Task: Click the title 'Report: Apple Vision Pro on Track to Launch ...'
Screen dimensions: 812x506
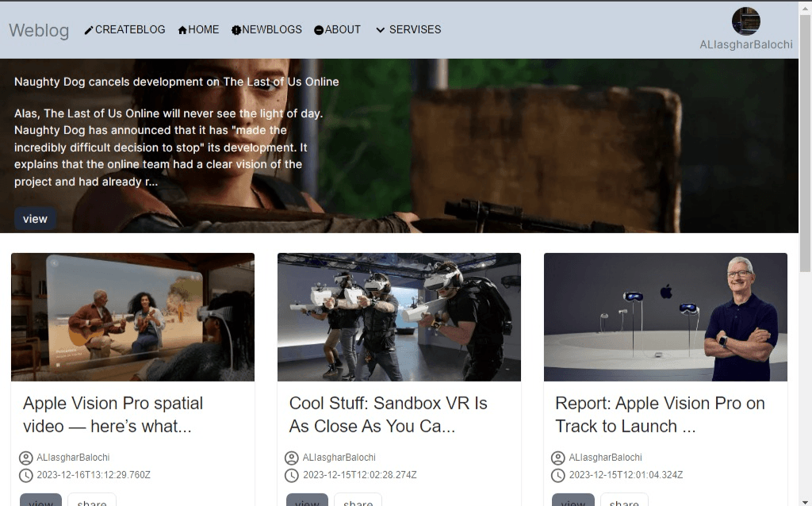Action: (660, 414)
